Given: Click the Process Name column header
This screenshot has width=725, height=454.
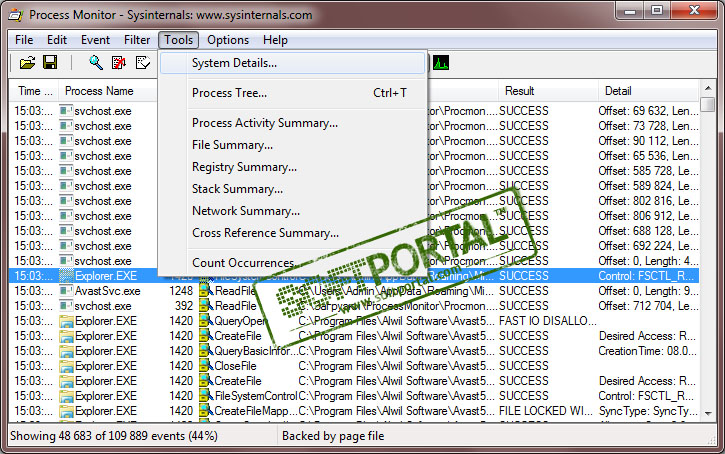Looking at the screenshot, I should 108,91.
